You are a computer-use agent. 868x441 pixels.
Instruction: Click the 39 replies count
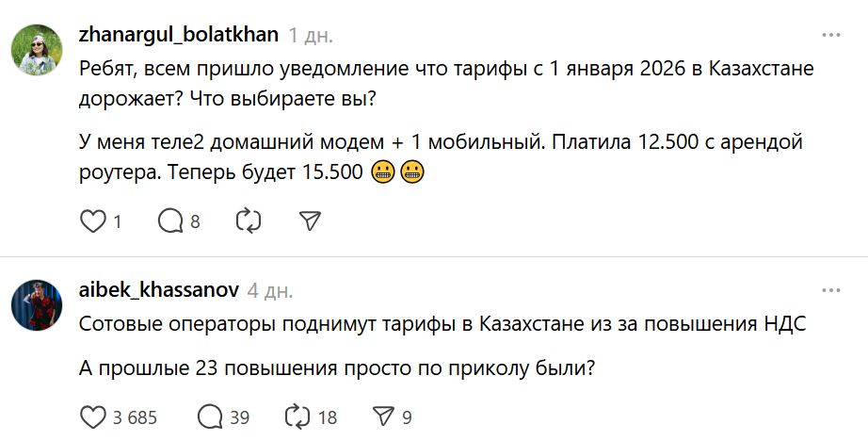pyautogui.click(x=239, y=417)
